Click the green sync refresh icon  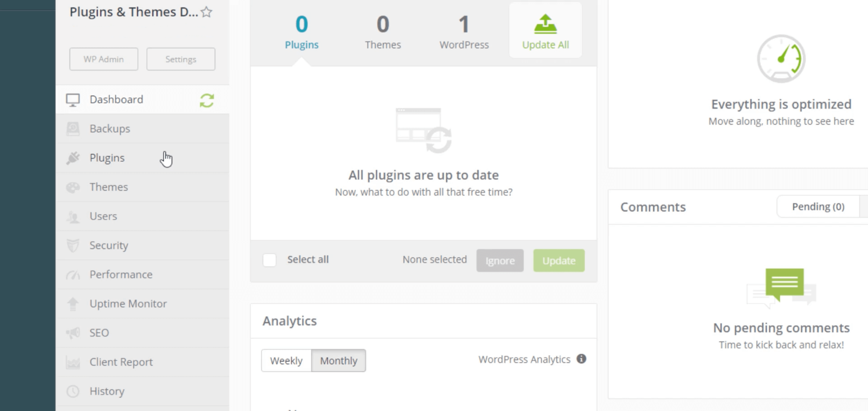tap(206, 100)
